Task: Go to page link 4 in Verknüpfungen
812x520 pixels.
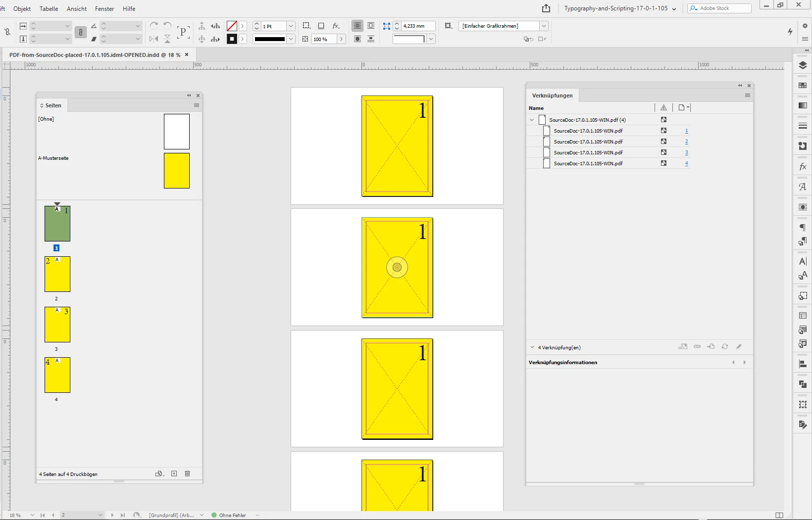Action: 686,163
